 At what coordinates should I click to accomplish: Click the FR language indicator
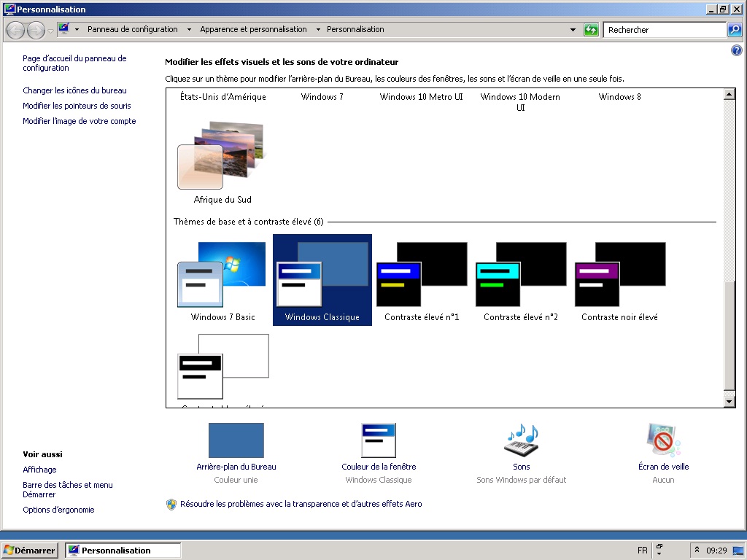[x=642, y=551]
